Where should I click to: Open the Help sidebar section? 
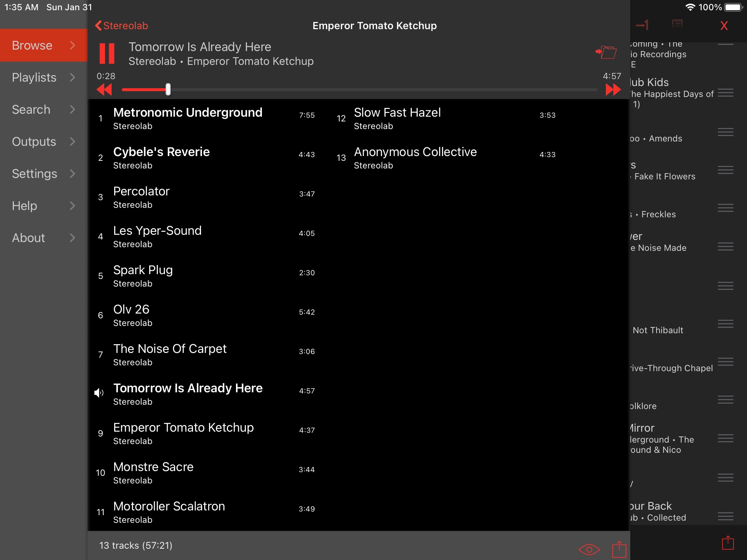pos(44,206)
